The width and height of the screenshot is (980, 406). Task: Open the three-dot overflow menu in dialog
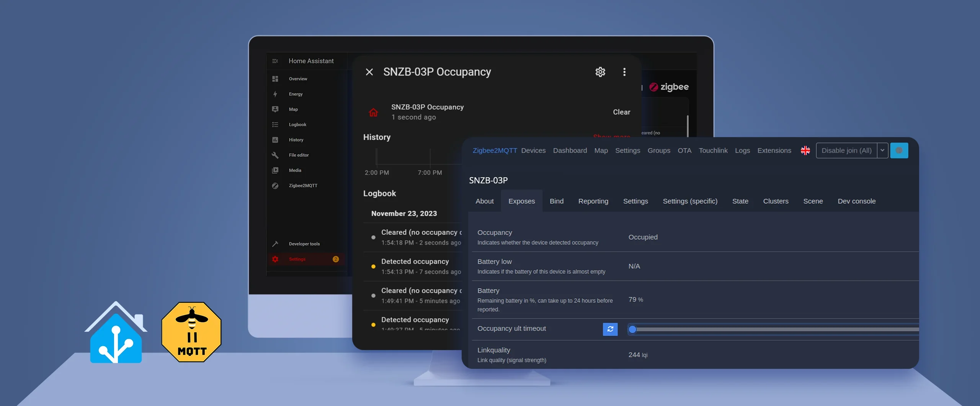point(624,72)
